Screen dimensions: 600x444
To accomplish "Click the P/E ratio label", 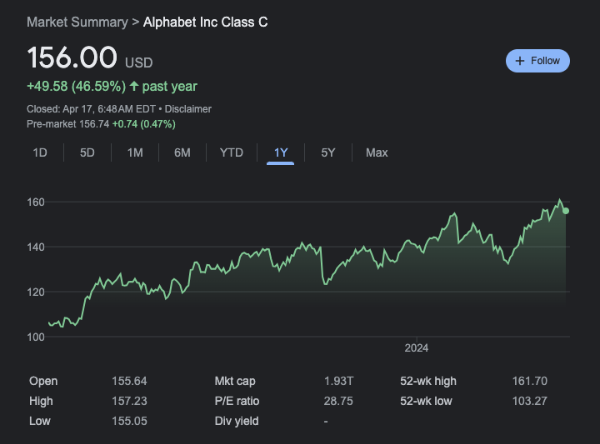I will point(237,401).
